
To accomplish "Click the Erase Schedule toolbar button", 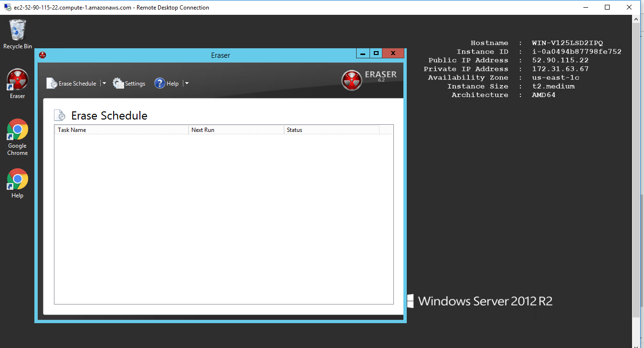I will point(72,84).
